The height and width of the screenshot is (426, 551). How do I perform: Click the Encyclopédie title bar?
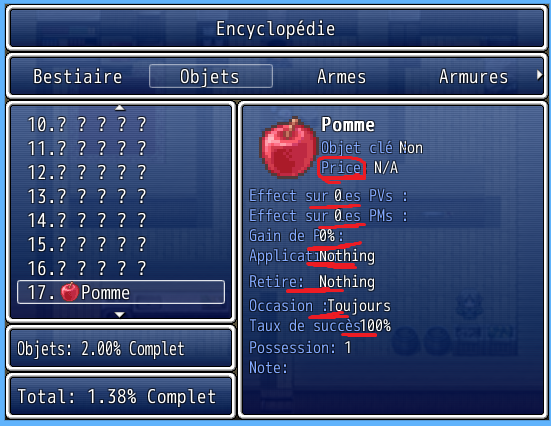276,28
